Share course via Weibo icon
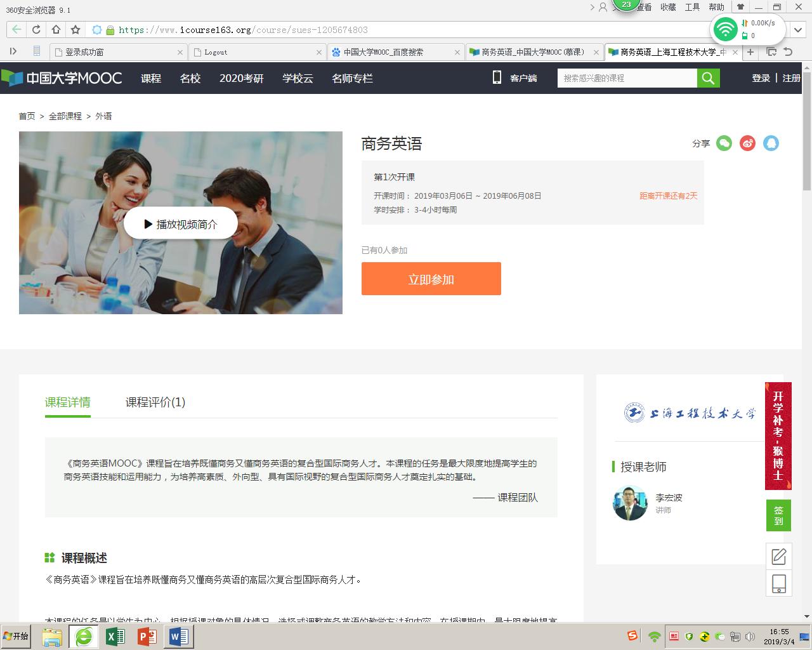Image resolution: width=812 pixels, height=650 pixels. (x=748, y=143)
